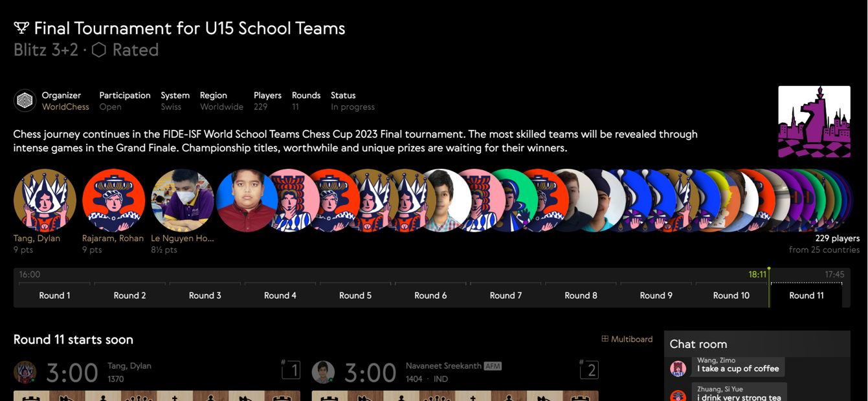Select the Round 11 tab
Screen dimensions: 868x401
pos(807,295)
